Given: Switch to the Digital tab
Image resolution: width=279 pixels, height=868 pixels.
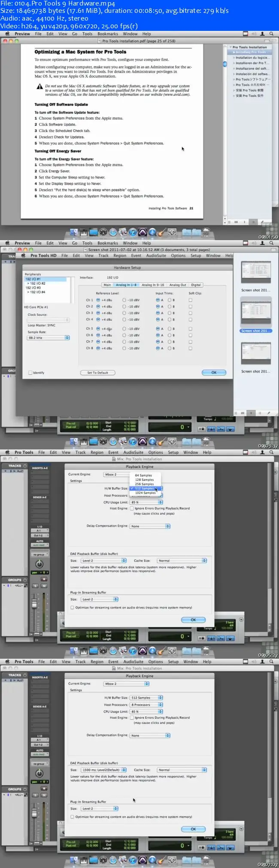Looking at the screenshot, I should pyautogui.click(x=196, y=285).
